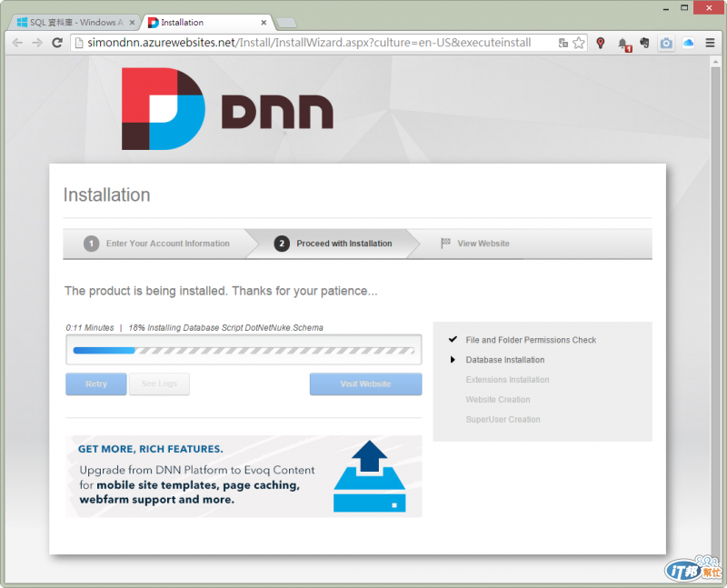Select Proceed with Installation step
Screen dimensions: 727x588
[333, 244]
